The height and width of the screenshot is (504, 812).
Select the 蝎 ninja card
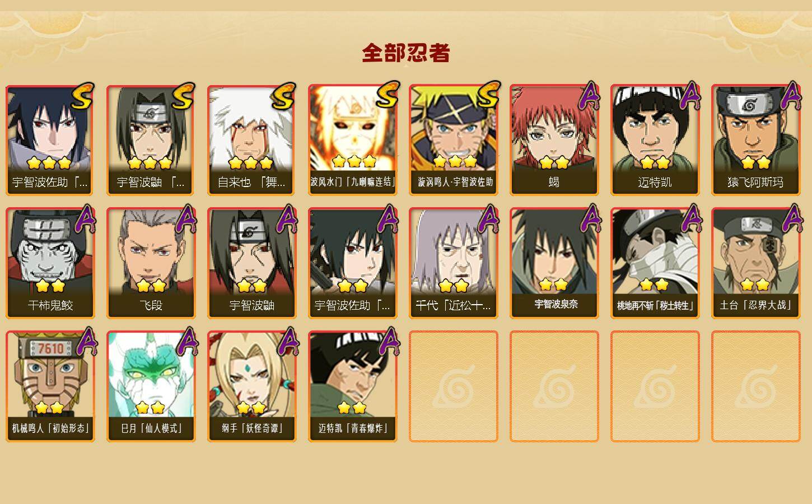point(554,140)
